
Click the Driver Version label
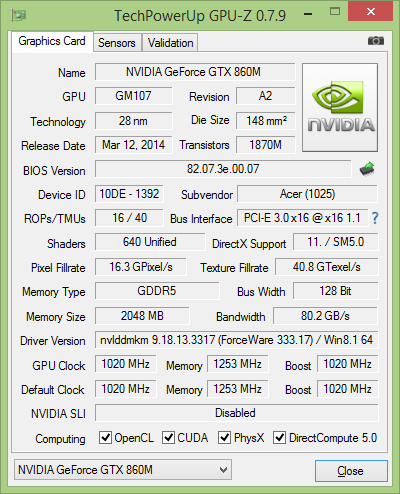pos(53,341)
